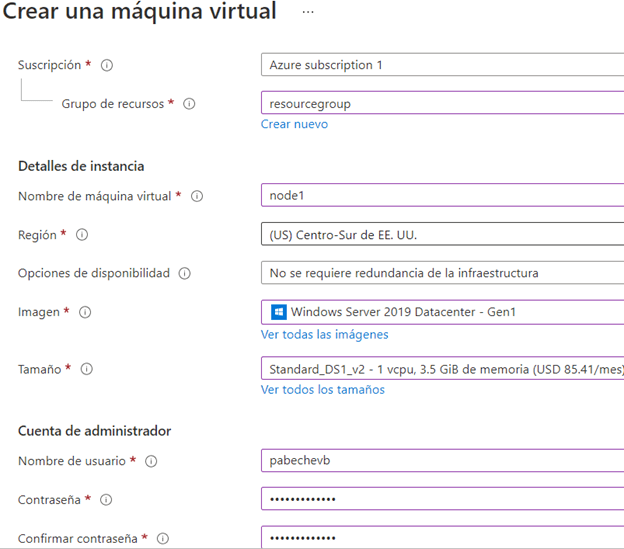Show info tooltip for Contraseña
The width and height of the screenshot is (624, 549).
click(x=106, y=500)
